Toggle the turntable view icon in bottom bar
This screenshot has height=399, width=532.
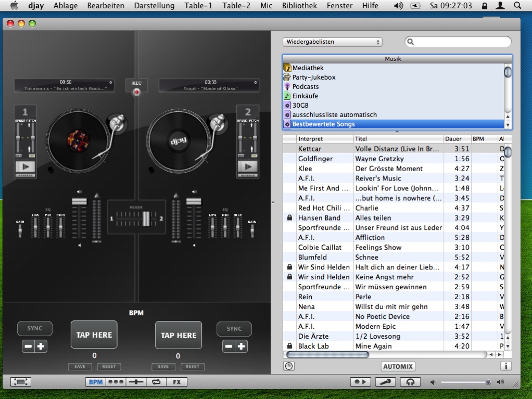[21, 382]
